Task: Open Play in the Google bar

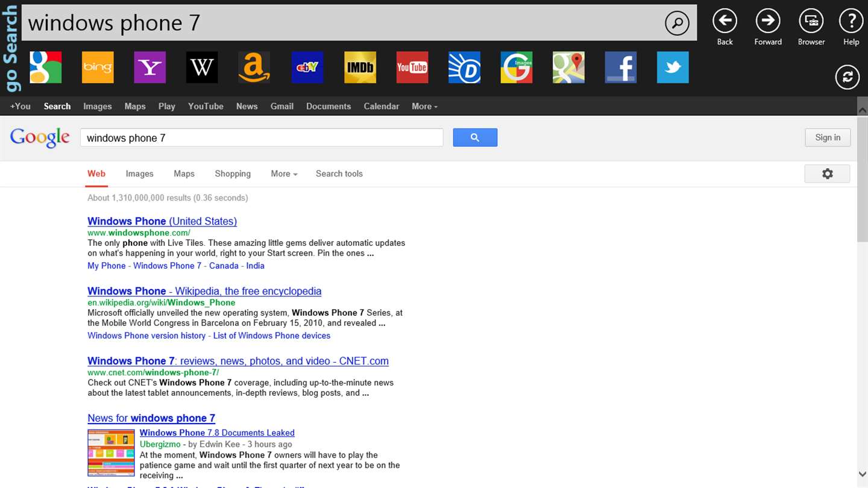Action: pos(166,106)
